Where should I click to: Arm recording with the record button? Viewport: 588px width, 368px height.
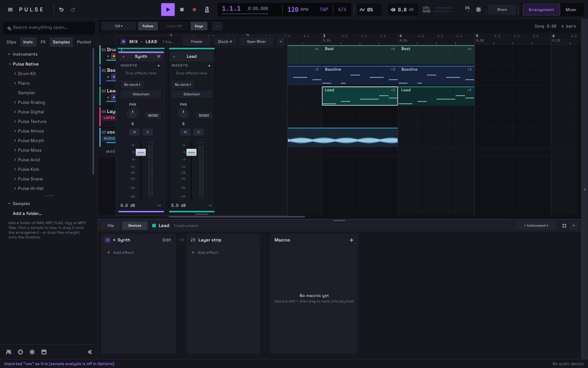194,10
